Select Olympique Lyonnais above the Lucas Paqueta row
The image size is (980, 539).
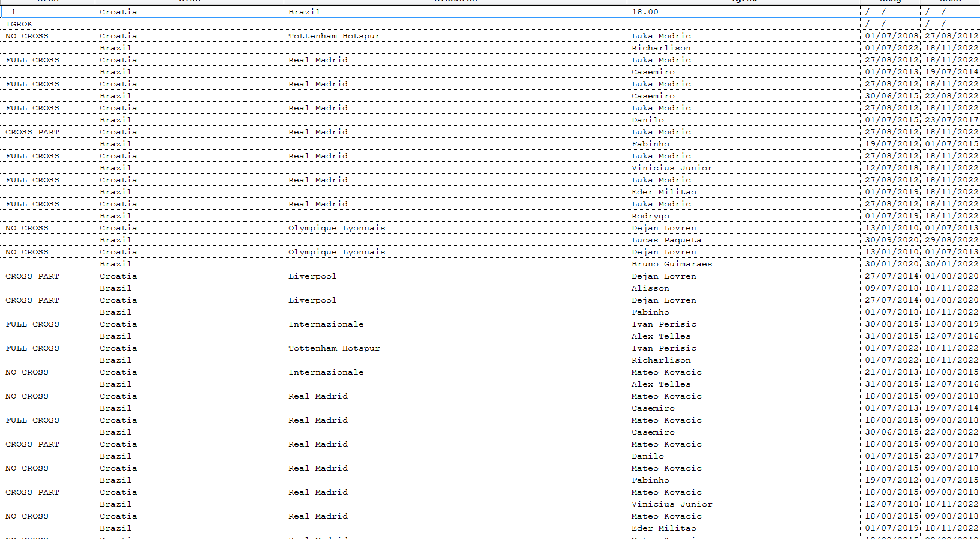[336, 228]
